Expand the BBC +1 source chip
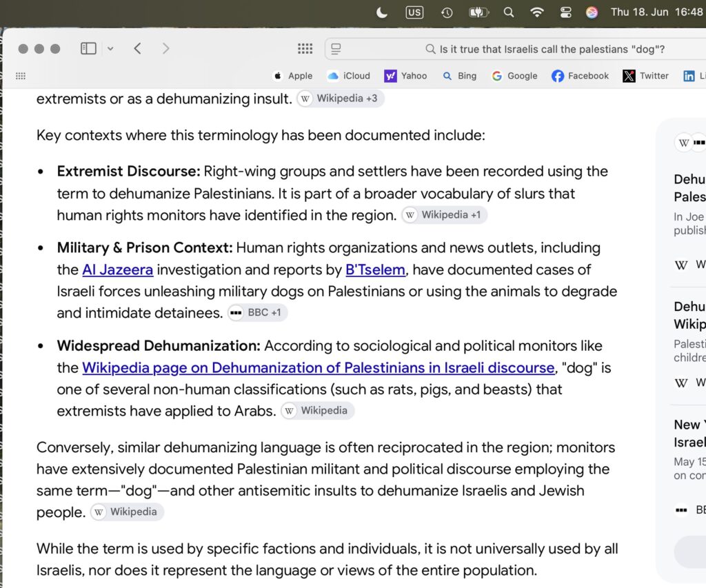Viewport: 706px width, 588px height. (258, 312)
